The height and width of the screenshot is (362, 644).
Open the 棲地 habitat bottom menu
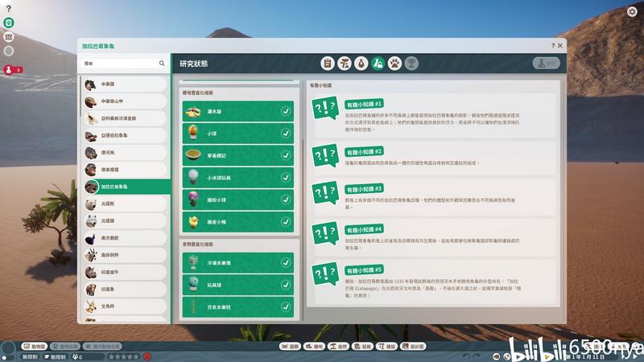pos(314,347)
